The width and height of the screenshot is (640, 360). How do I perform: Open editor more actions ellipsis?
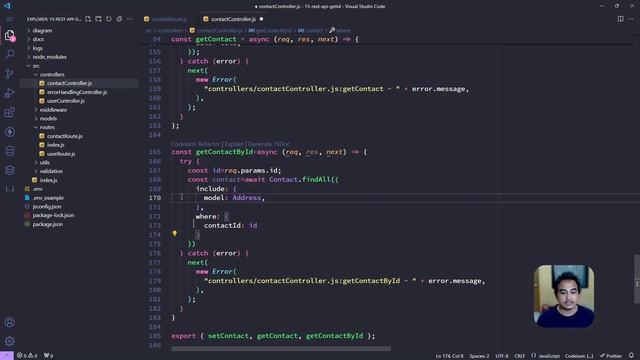click(x=631, y=19)
